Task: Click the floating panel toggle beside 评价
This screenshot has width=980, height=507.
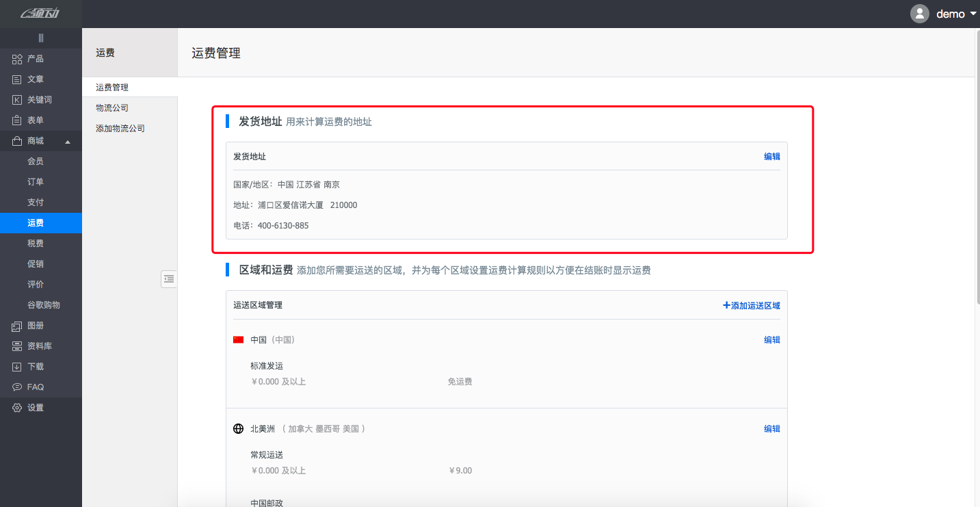Action: pyautogui.click(x=169, y=279)
